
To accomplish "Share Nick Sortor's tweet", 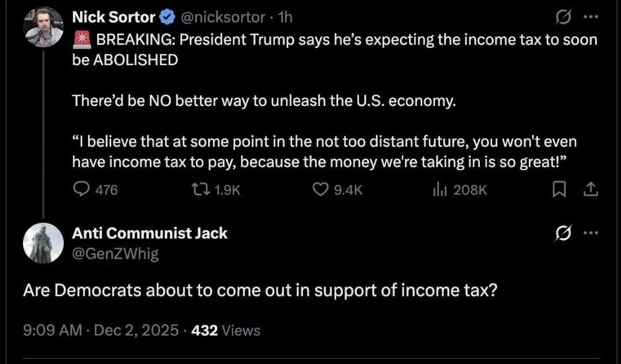I will pos(590,189).
